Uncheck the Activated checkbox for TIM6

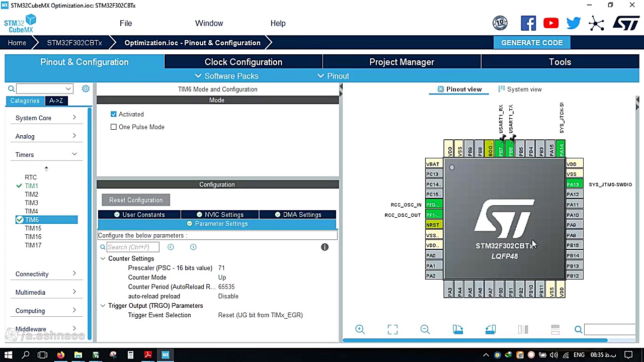114,114
